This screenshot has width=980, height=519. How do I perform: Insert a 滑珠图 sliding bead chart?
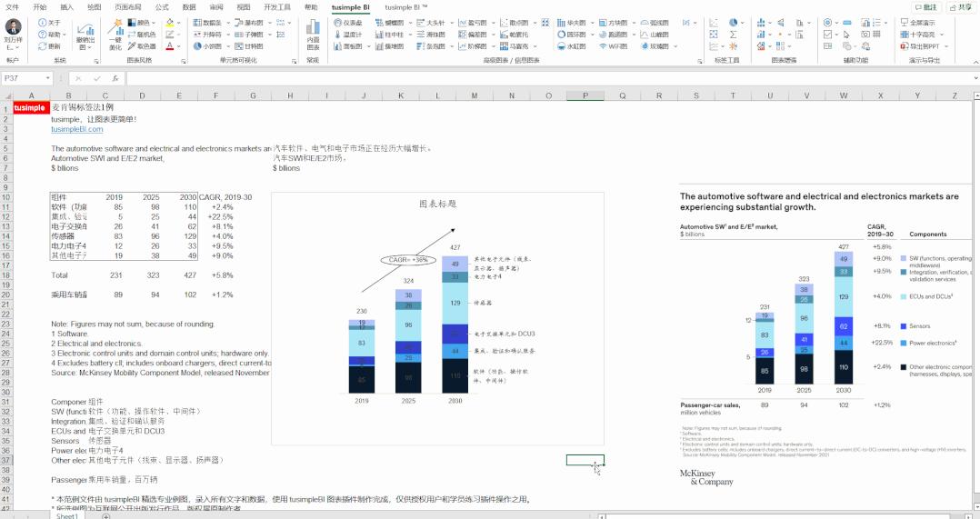[431, 35]
